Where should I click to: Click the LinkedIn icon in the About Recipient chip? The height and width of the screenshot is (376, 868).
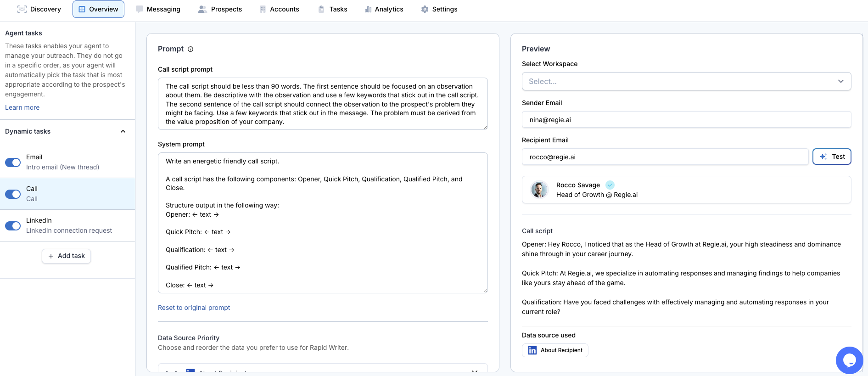532,350
